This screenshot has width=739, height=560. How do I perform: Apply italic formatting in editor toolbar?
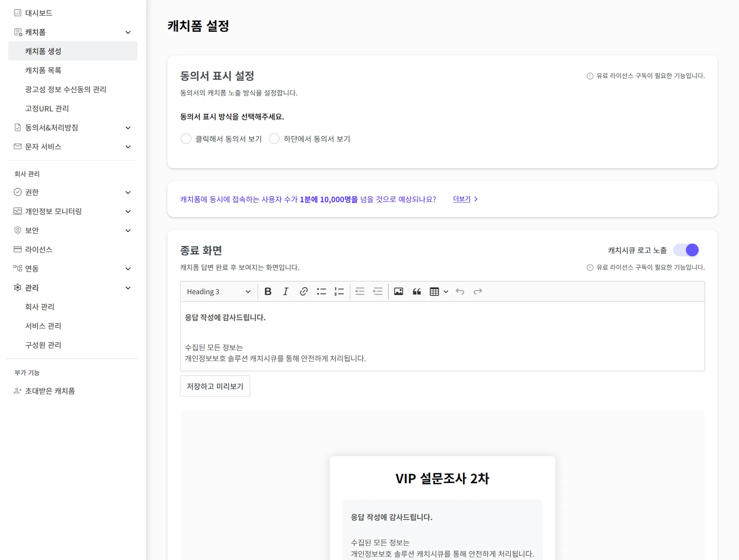point(285,291)
